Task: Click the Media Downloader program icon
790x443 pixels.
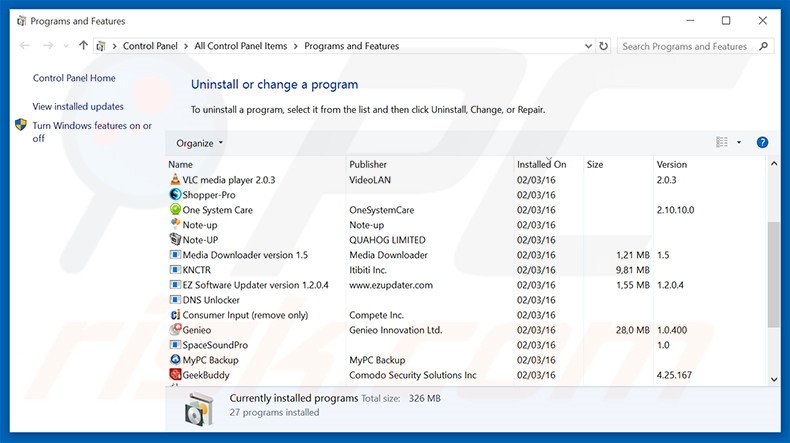Action: pyautogui.click(x=175, y=255)
